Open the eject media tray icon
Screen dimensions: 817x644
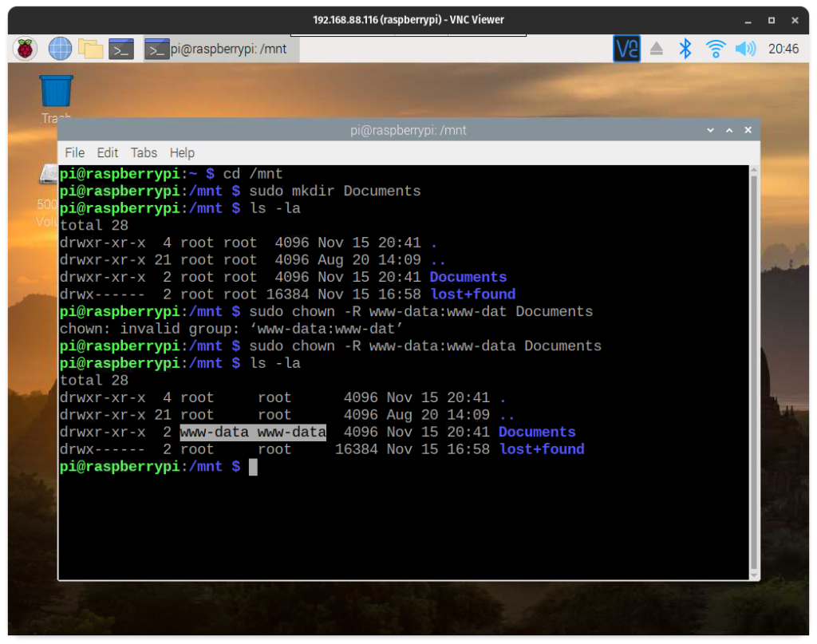coord(656,49)
